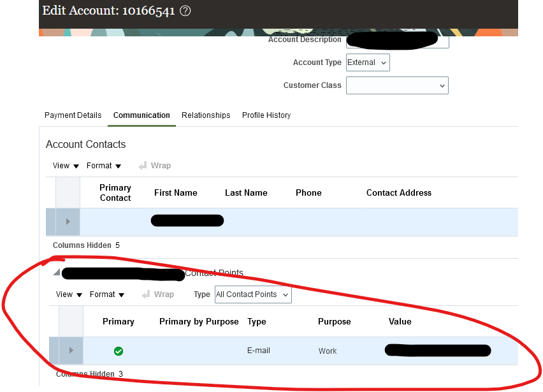
Task: Open help icon beside Edit Account title
Action: coord(185,11)
